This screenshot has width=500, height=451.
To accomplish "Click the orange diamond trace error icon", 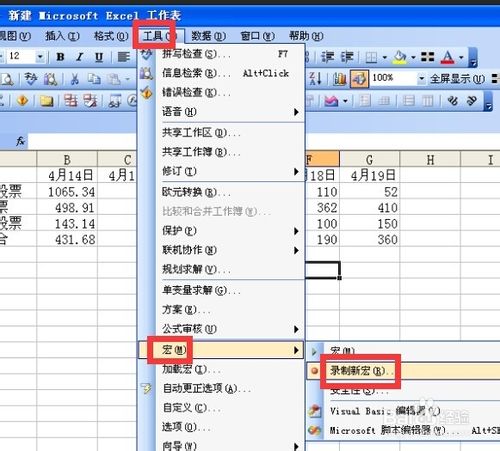I will pos(22,100).
